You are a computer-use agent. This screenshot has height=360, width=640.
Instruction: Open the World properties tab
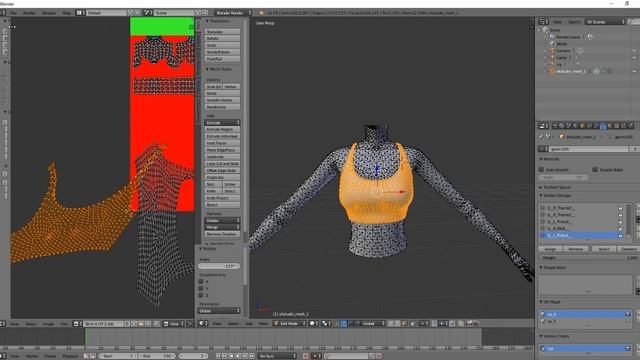pyautogui.click(x=575, y=126)
